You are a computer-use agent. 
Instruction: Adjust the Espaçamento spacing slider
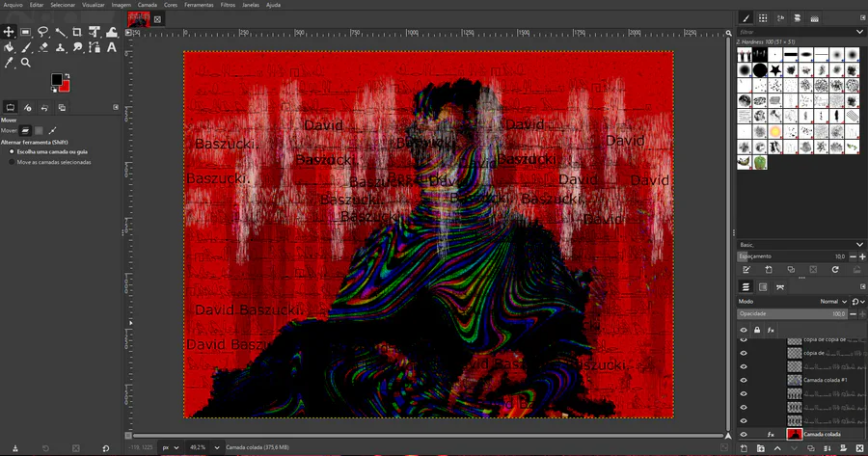(x=792, y=256)
